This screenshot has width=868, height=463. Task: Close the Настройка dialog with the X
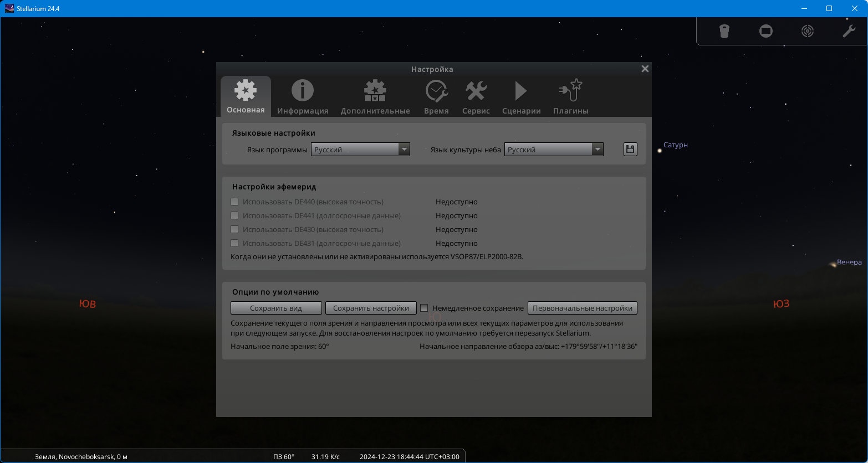click(645, 69)
